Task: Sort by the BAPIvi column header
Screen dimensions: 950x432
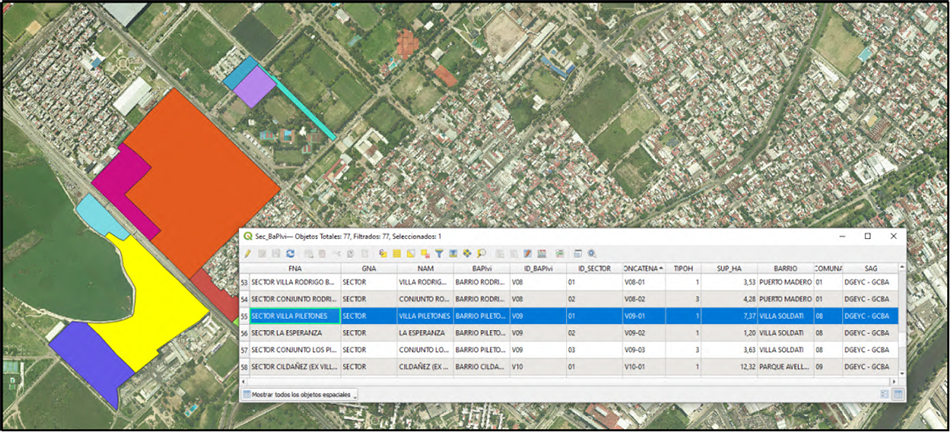Action: pos(482,268)
